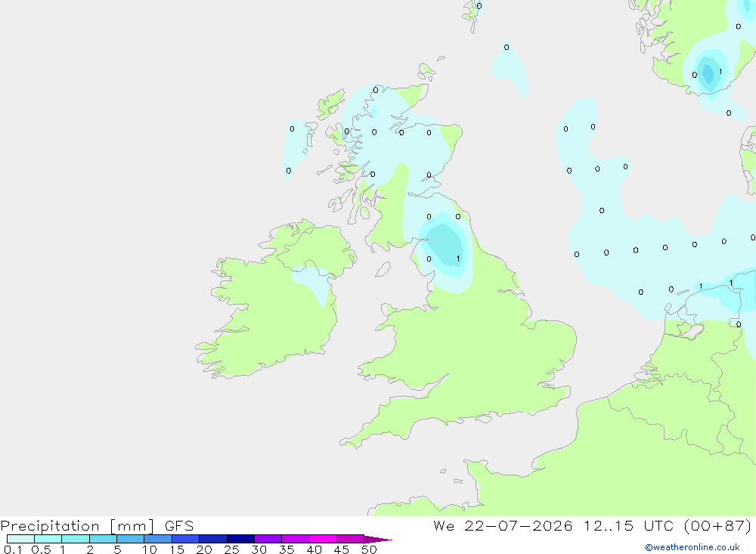Choose the 20–25 mm legend swatch
This screenshot has width=756, height=554.
213,539
